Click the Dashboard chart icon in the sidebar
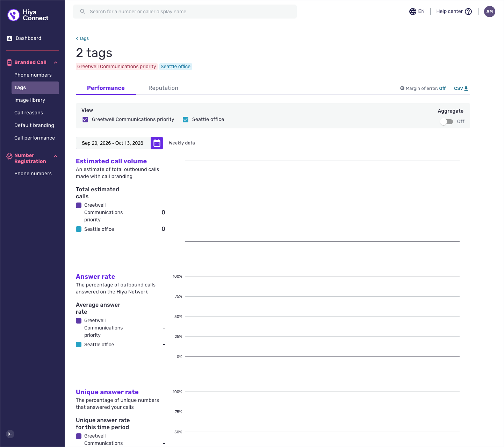Image resolution: width=504 pixels, height=447 pixels. click(x=9, y=38)
